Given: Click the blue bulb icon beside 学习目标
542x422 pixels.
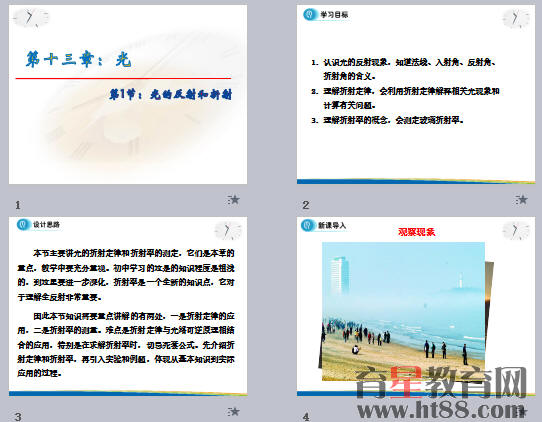Looking at the screenshot, I should coord(309,15).
